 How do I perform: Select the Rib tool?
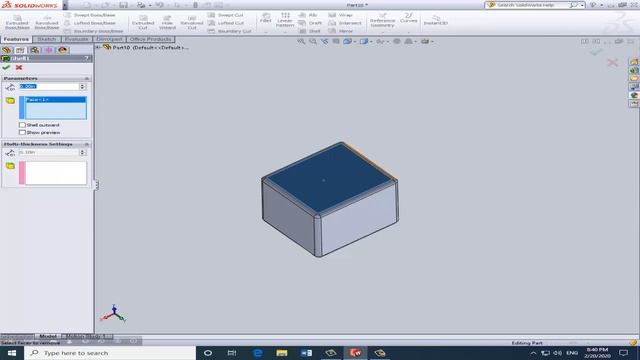pos(308,15)
